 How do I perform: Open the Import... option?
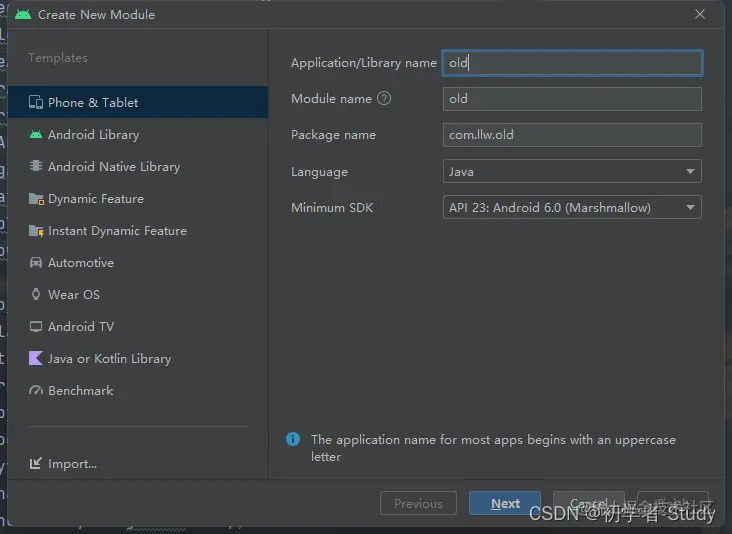(x=63, y=464)
